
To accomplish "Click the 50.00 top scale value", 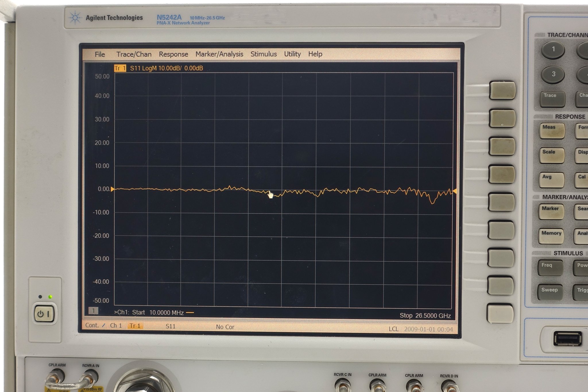I will (102, 76).
